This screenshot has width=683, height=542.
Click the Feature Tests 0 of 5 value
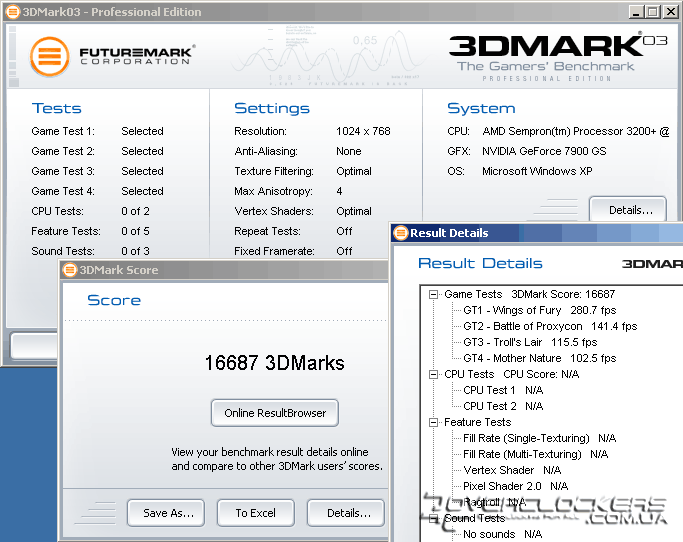point(135,231)
